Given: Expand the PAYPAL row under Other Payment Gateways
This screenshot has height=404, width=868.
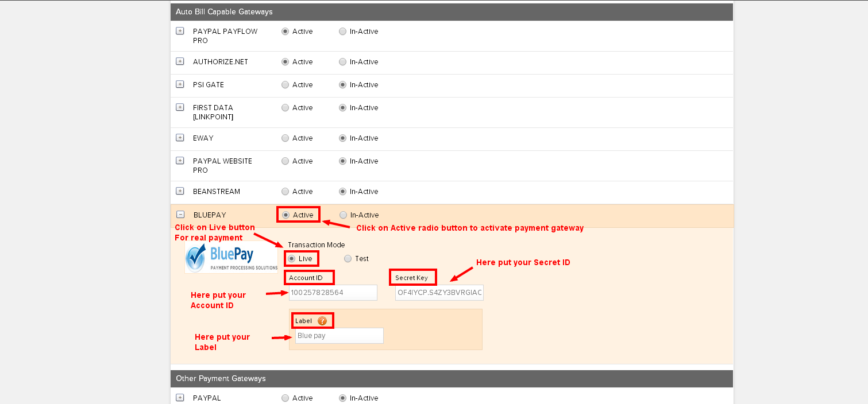Looking at the screenshot, I should [180, 398].
